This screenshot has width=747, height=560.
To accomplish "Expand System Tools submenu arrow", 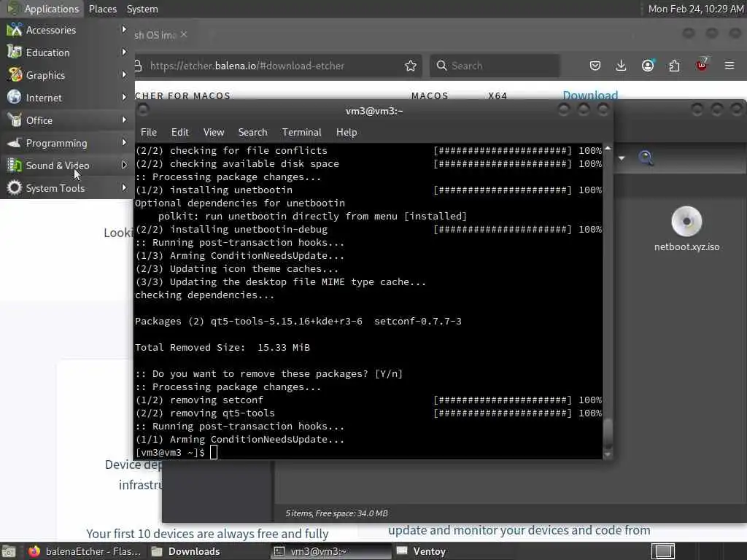I will (x=124, y=187).
